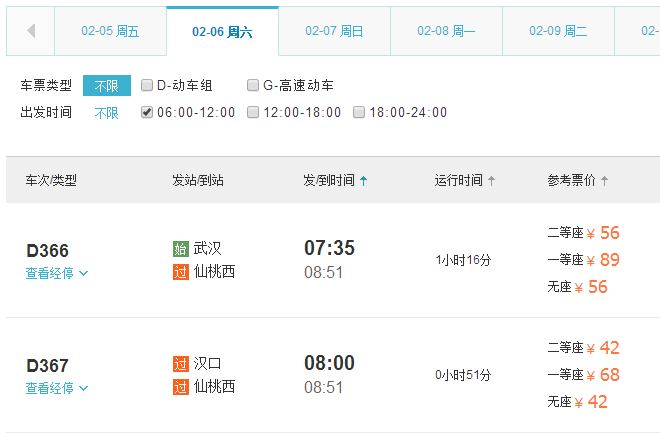Uncheck the 06:00-12:00 departure time checkbox
This screenshot has height=433, width=660.
click(146, 112)
